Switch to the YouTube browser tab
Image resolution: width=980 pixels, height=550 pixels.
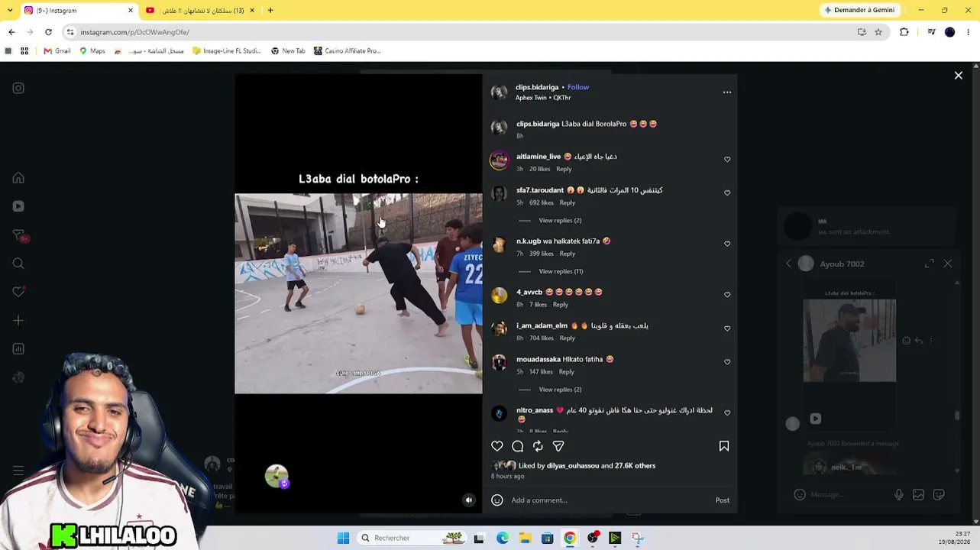coord(200,11)
